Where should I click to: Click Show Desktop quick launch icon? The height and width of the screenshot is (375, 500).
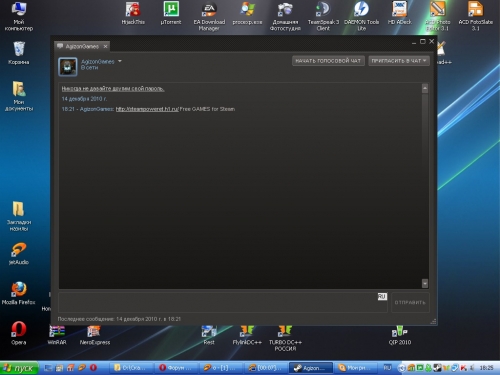click(x=48, y=368)
